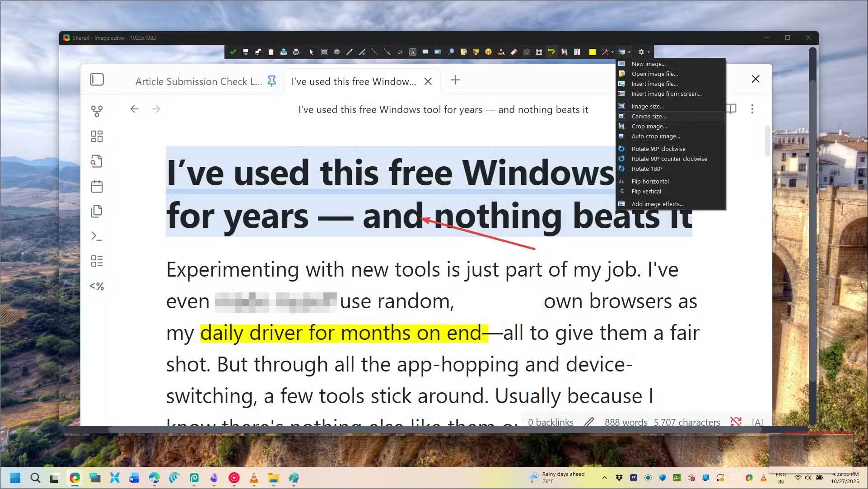This screenshot has height=489, width=868.
Task: Pick the Eraser tool
Action: coord(514,52)
